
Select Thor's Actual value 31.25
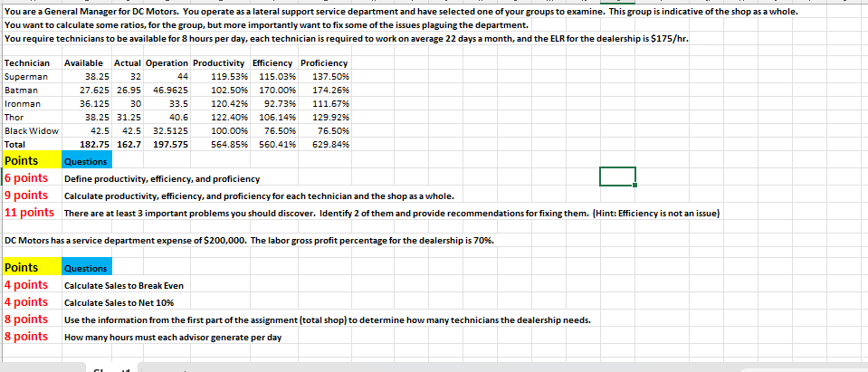(x=128, y=118)
